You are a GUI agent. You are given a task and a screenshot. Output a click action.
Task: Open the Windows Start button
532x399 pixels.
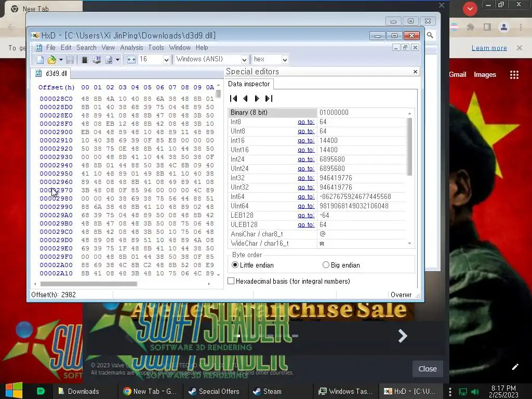14,391
